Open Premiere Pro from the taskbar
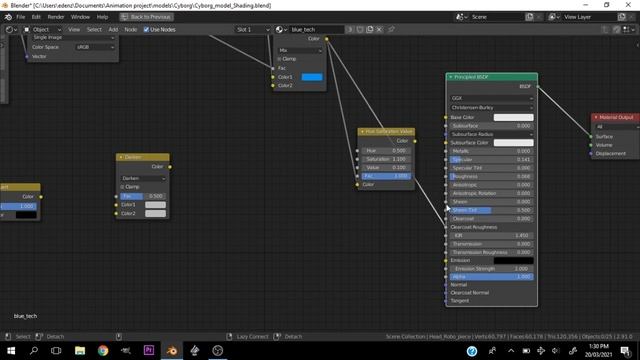 [149, 351]
